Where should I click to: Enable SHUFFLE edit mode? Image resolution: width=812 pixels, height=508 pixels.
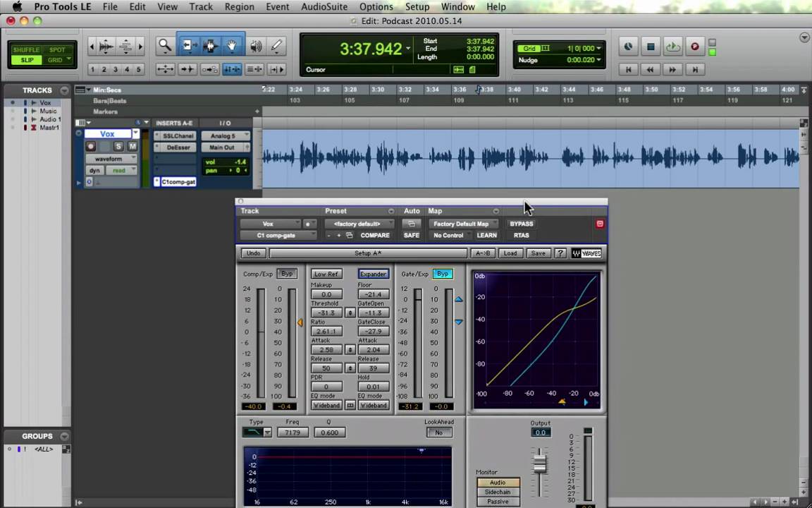(26, 50)
